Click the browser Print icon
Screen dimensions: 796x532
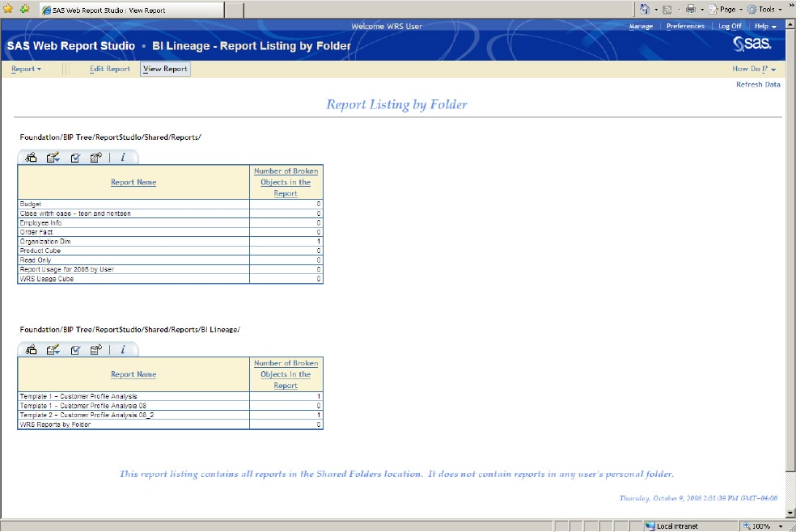click(690, 9)
